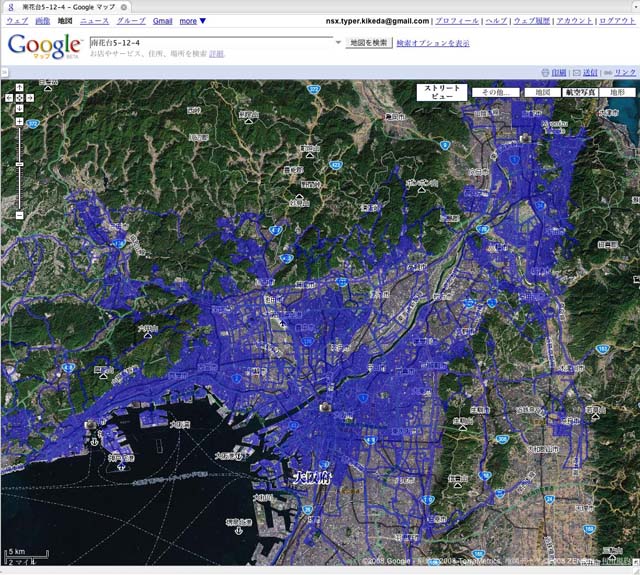Click the camera icon near Kyoto
Image resolution: width=640 pixels, height=575 pixels.
tap(525, 138)
